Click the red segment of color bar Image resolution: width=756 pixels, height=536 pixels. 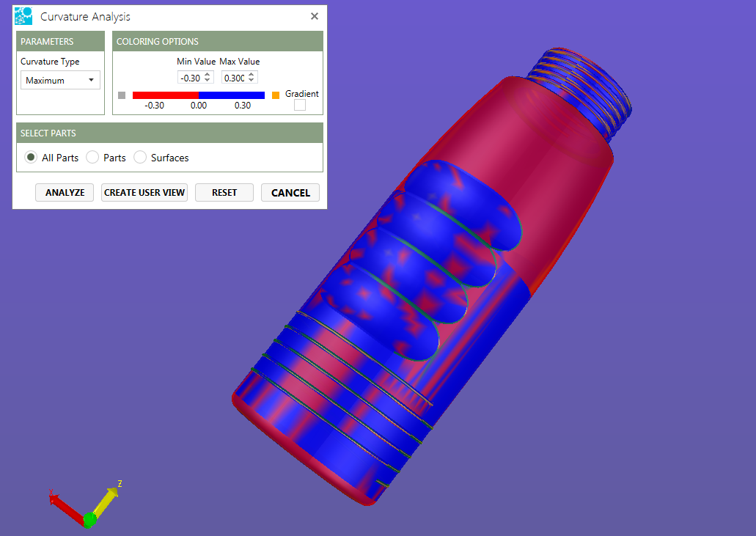pos(165,95)
